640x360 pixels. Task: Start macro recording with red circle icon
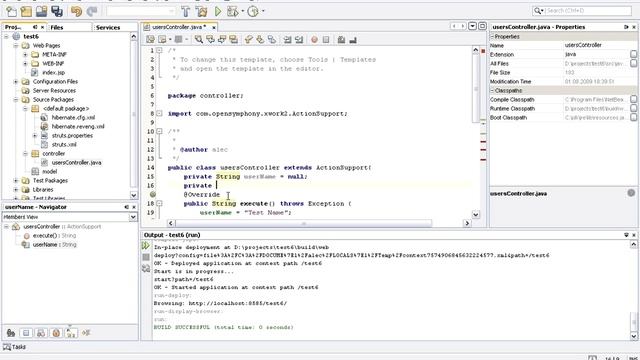(314, 40)
